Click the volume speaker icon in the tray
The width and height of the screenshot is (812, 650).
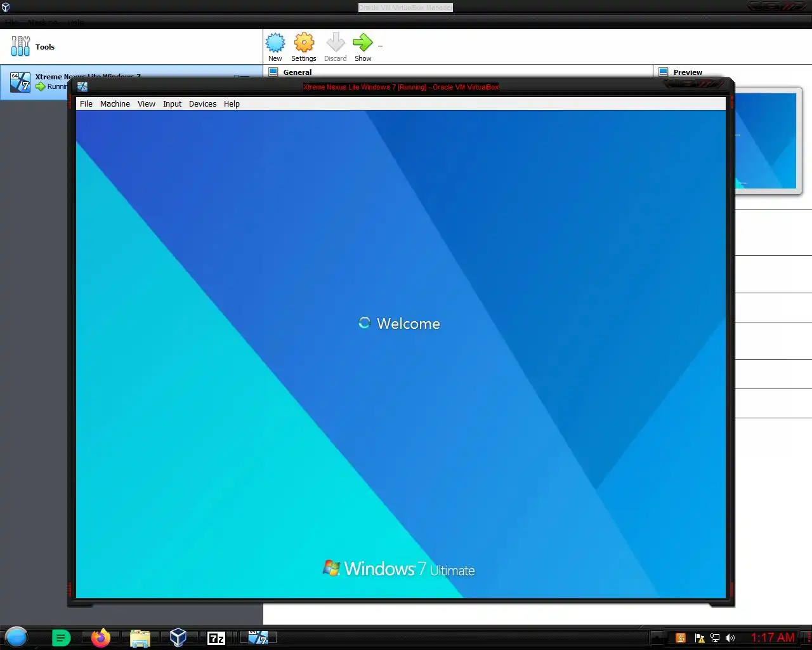pos(730,638)
